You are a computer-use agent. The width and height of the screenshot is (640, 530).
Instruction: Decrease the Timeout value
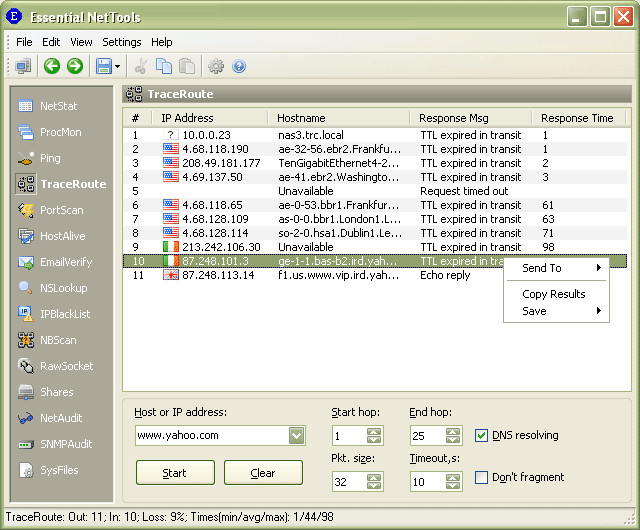coord(453,486)
